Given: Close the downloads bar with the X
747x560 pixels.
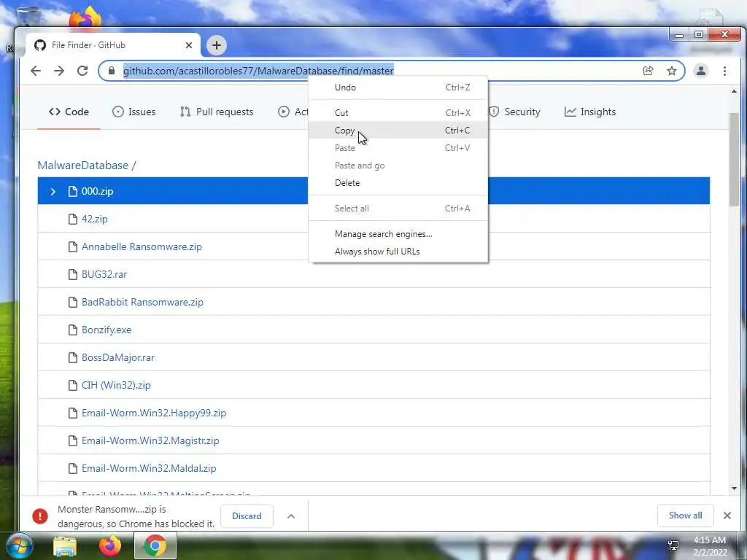Looking at the screenshot, I should click(727, 516).
